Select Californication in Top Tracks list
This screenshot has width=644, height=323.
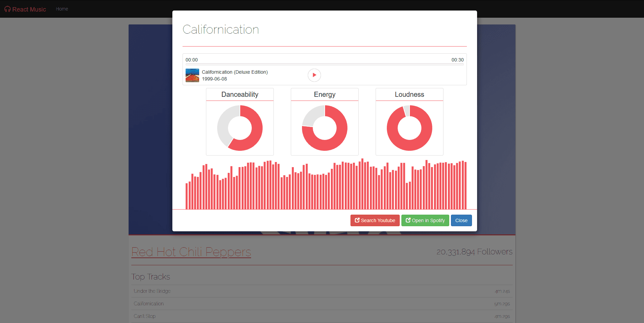coord(149,304)
